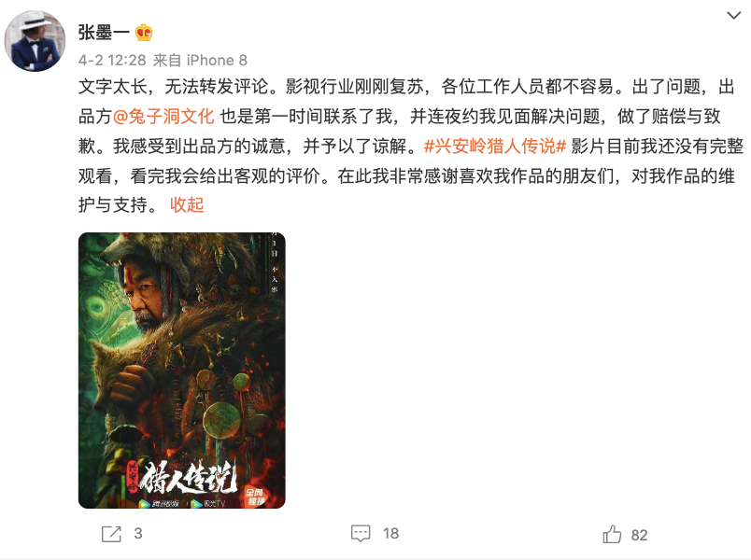The width and height of the screenshot is (751, 560).
Task: Open the @兔子洞文化 mention
Action: [163, 117]
